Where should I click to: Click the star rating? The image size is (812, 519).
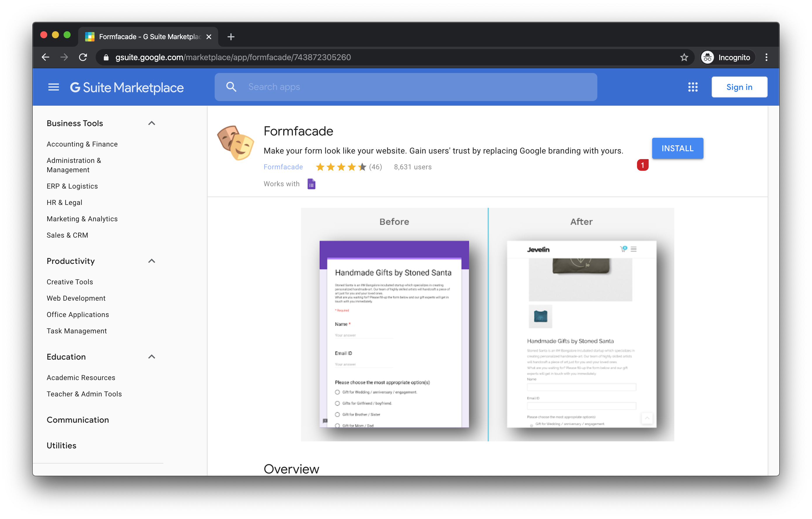tap(341, 167)
